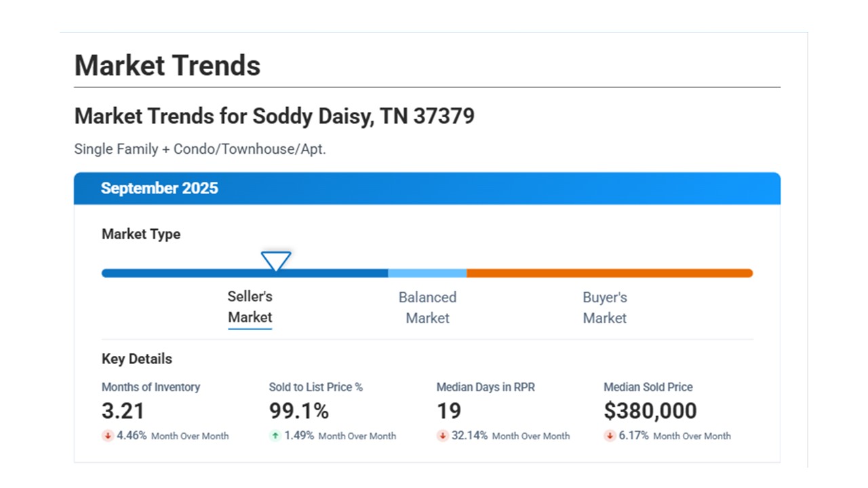This screenshot has width=868, height=488.
Task: Click the 3.21 months of inventory value
Action: 123,411
